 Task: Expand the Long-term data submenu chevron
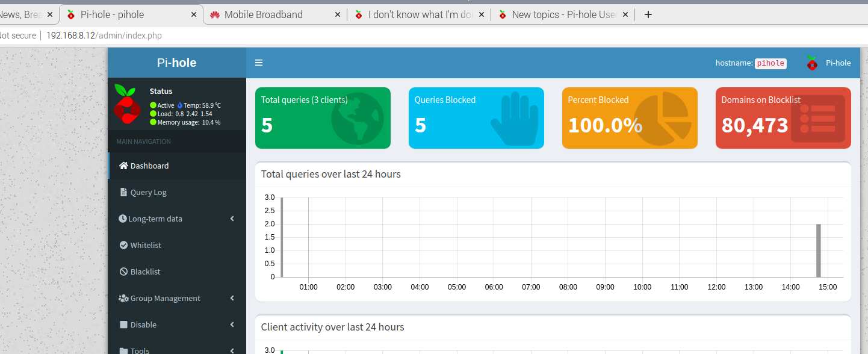coord(232,219)
